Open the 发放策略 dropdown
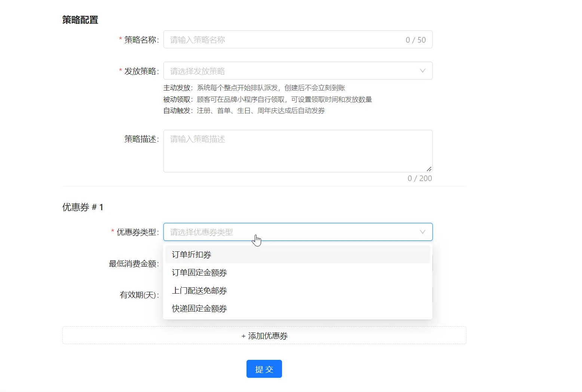 tap(298, 71)
